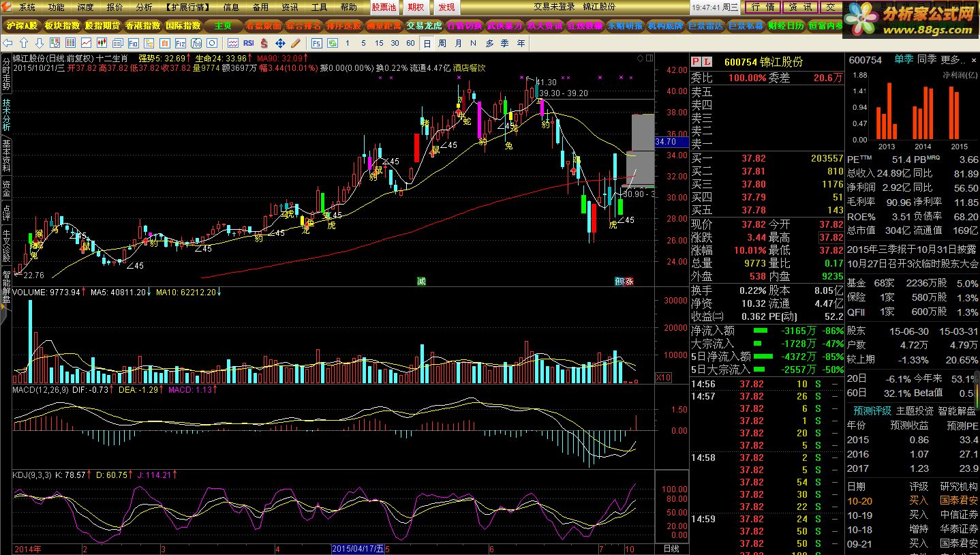Switch chart to 1-minute period
This screenshot has width=980, height=555.
tap(348, 43)
